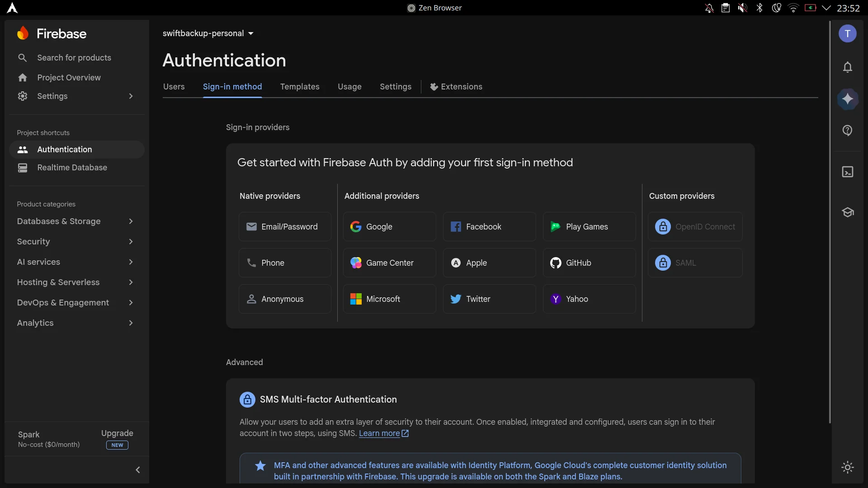This screenshot has height=488, width=868.
Task: Switch to the Users tab
Action: pos(174,87)
